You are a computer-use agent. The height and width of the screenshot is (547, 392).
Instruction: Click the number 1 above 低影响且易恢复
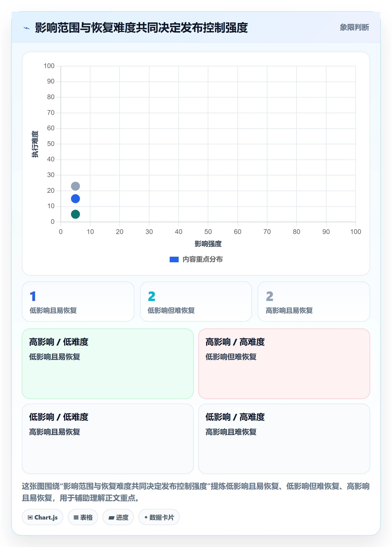[33, 296]
